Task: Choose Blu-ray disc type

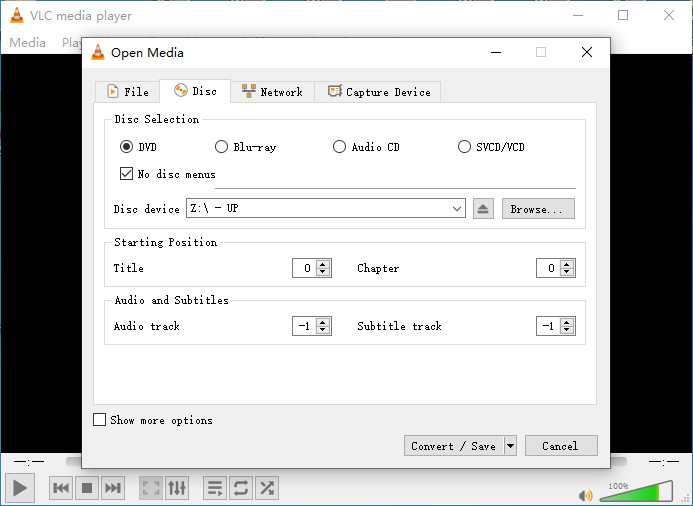Action: tap(221, 147)
